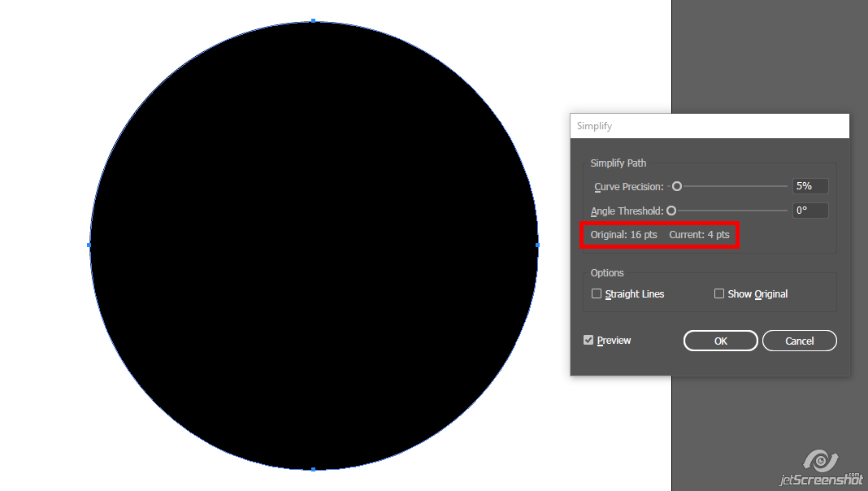Disable the Preview checkbox
This screenshot has width=868, height=491.
(588, 340)
